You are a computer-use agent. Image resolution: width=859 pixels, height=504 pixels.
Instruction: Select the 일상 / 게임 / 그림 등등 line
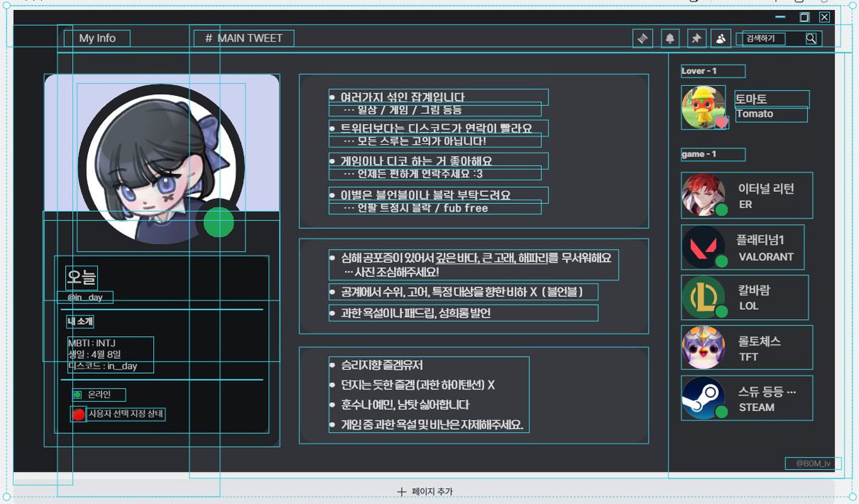402,110
